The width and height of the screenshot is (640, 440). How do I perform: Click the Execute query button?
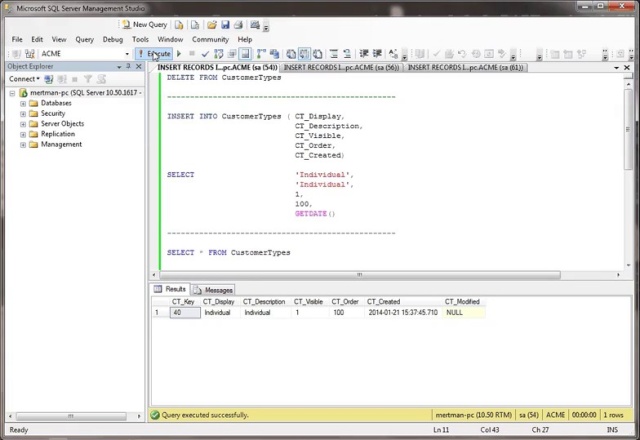pos(155,53)
